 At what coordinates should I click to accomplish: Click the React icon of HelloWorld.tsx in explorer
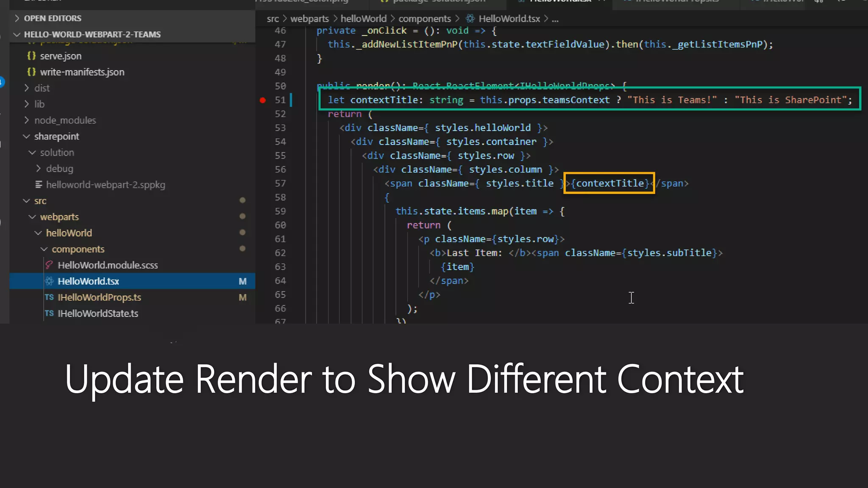coord(49,281)
